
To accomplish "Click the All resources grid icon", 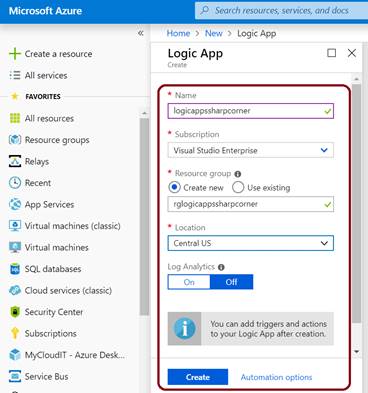I will click(15, 118).
